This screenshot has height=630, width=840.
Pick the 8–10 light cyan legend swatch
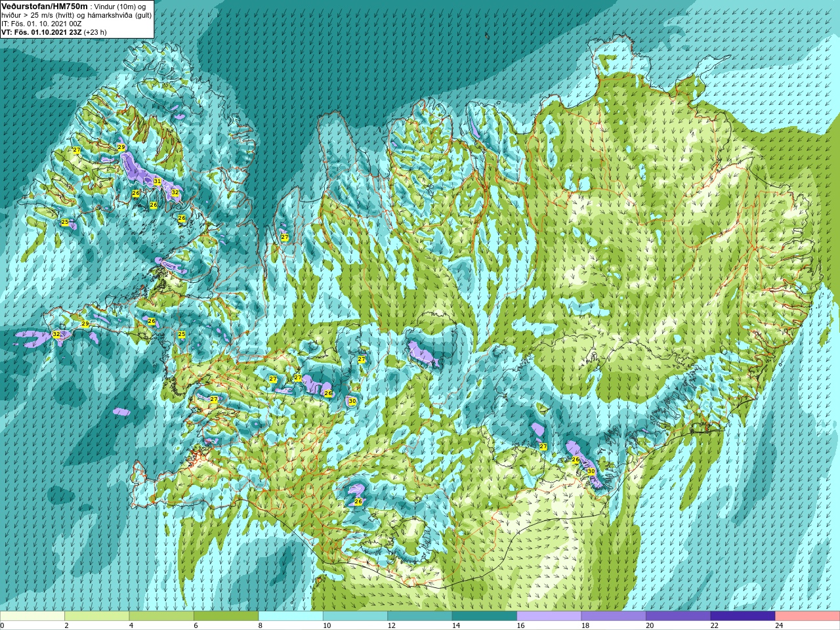[291, 616]
